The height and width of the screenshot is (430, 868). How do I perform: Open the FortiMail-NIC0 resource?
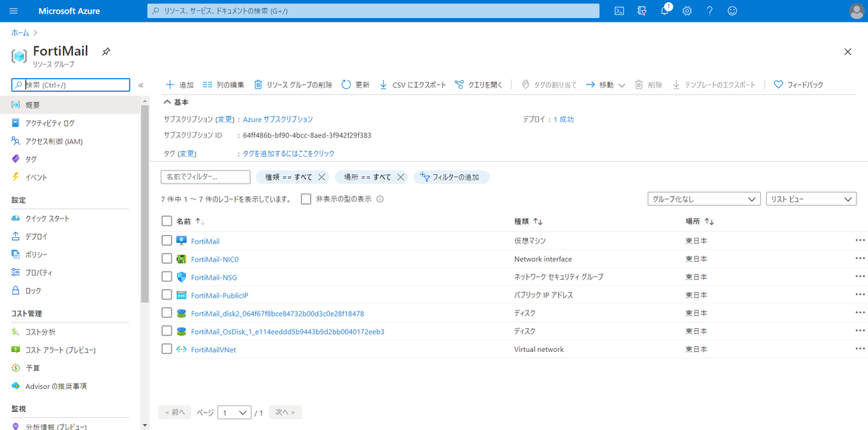click(x=215, y=259)
